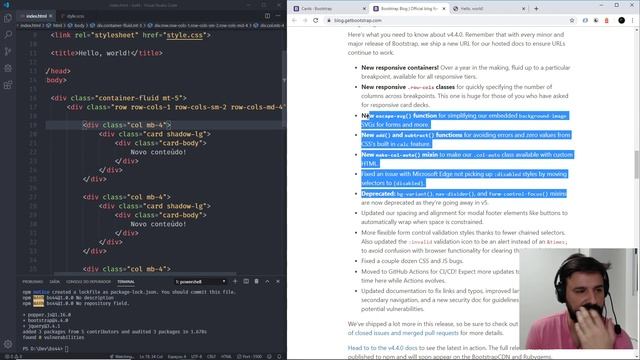640x360 pixels.
Task: Click the Live Server Port status item
Action: 249,357
